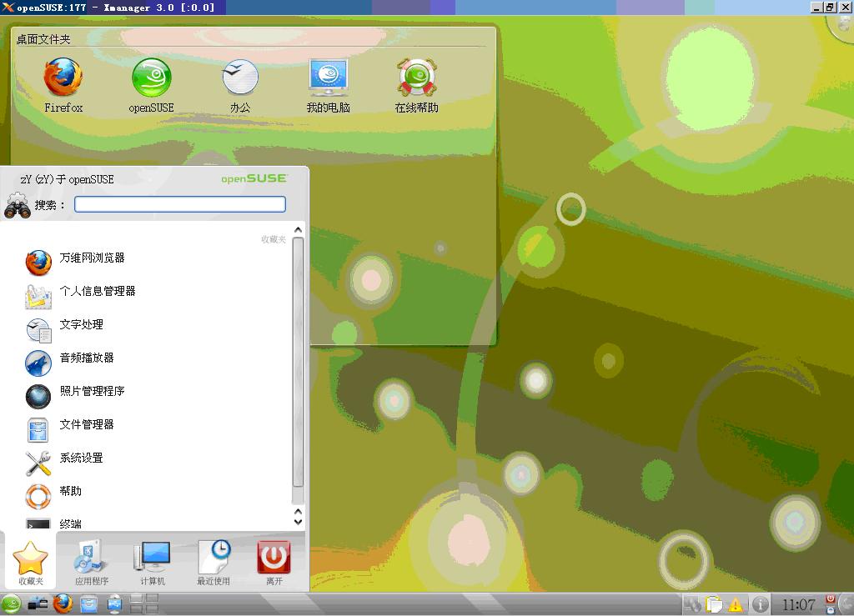Launch Firefox from the bottom panel
The image size is (854, 616).
coord(63,604)
